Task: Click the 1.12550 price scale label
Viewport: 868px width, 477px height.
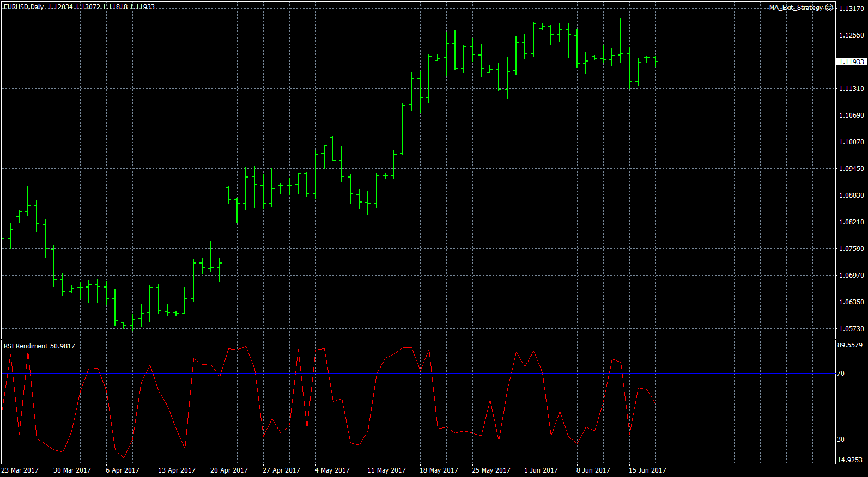Action: 851,35
